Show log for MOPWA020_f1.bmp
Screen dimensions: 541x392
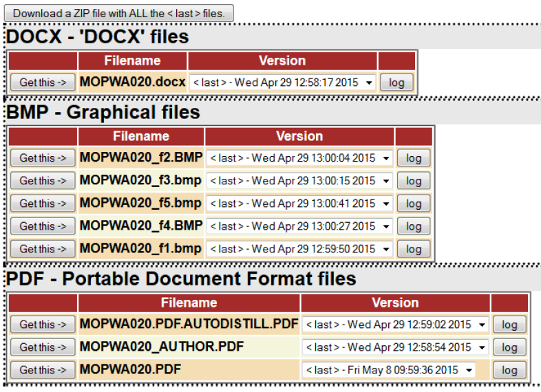[x=413, y=249]
